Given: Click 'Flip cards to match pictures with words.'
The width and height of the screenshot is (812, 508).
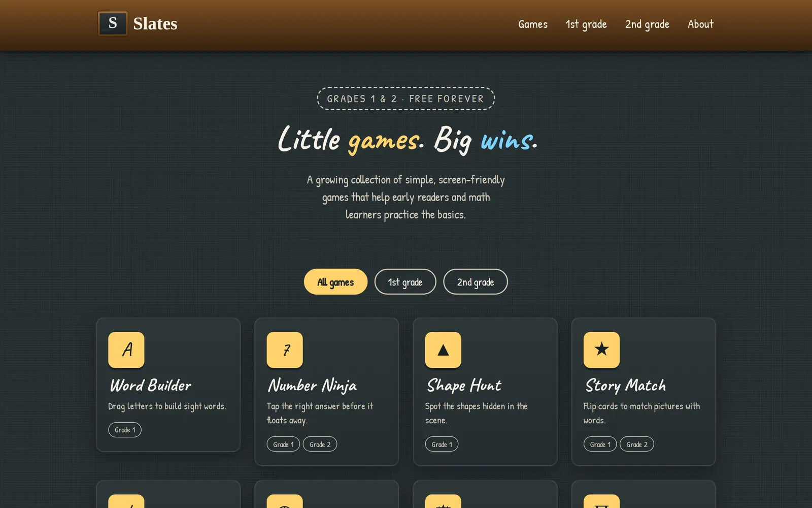Looking at the screenshot, I should (x=641, y=413).
